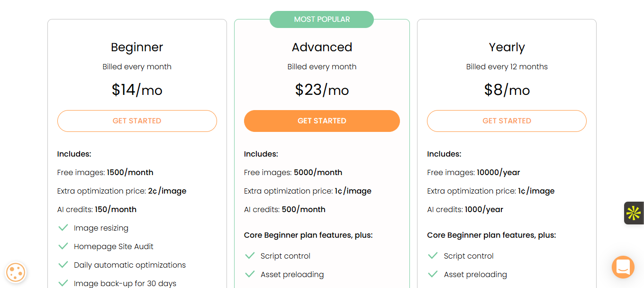Click Advanced plan Script control checkmark
This screenshot has width=644, height=288.
coord(250,256)
